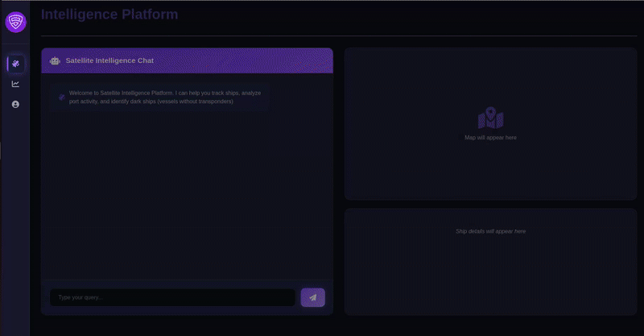Click the divider line under the page heading
644x336 pixels.
(x=338, y=36)
